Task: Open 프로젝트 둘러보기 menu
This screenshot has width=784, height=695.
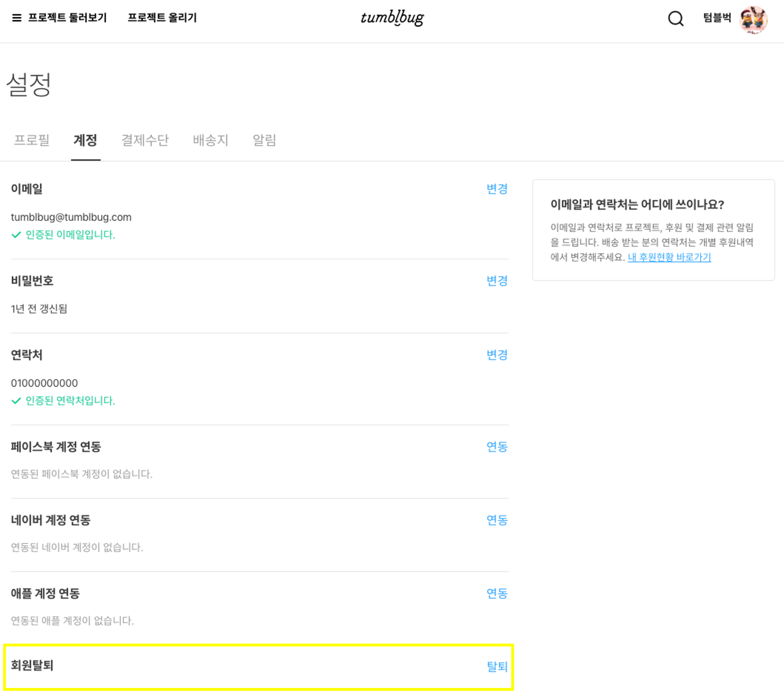Action: coord(68,18)
